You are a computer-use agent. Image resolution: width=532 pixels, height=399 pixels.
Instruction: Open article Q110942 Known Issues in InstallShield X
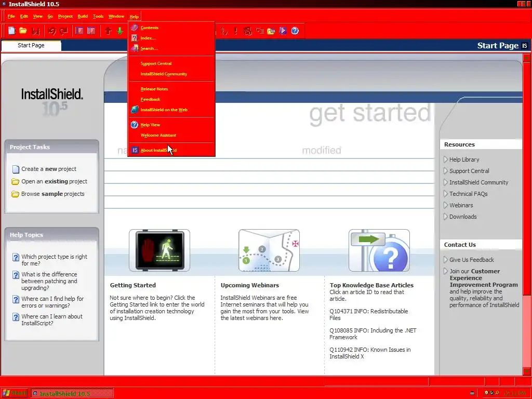coord(370,353)
